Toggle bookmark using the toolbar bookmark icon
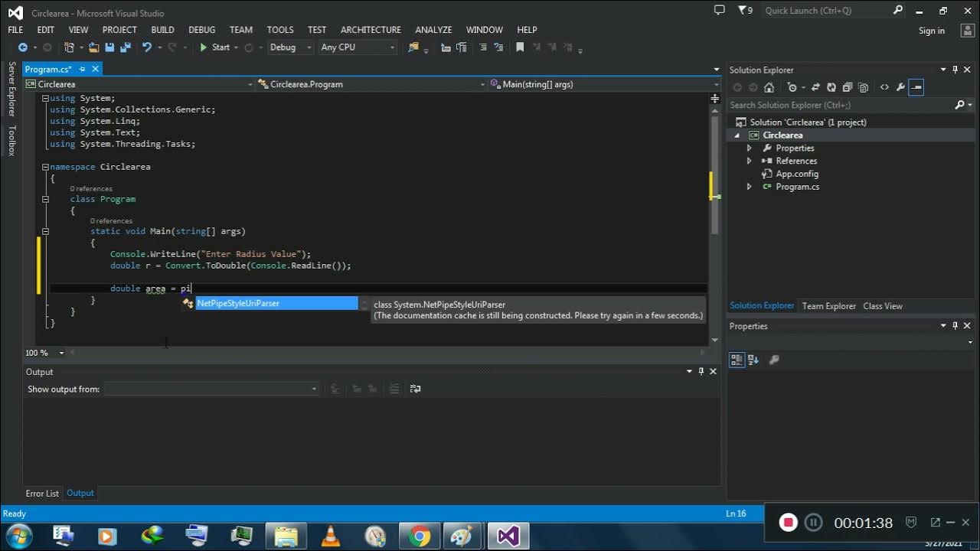This screenshot has height=551, width=980. click(520, 47)
